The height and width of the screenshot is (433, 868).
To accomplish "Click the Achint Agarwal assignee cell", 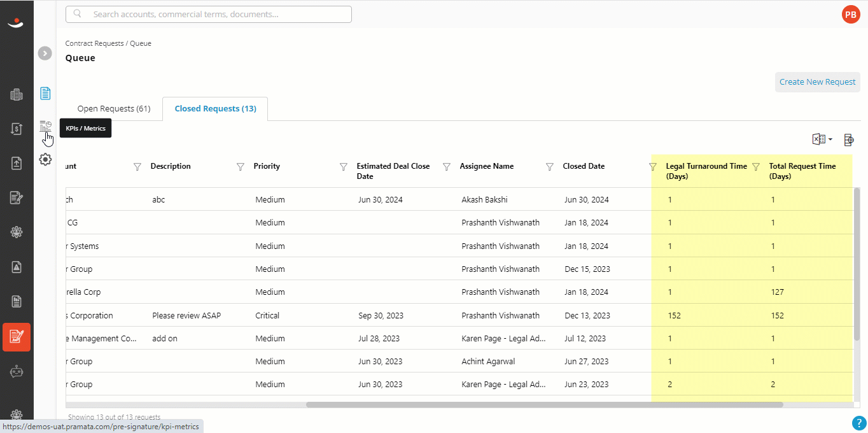I will point(488,361).
